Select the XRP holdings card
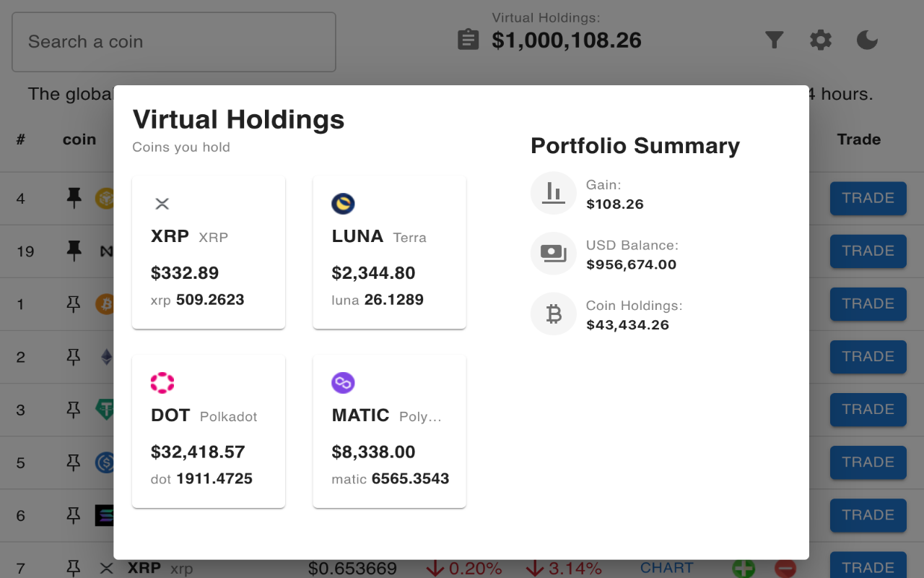Image resolution: width=924 pixels, height=578 pixels. [x=209, y=252]
